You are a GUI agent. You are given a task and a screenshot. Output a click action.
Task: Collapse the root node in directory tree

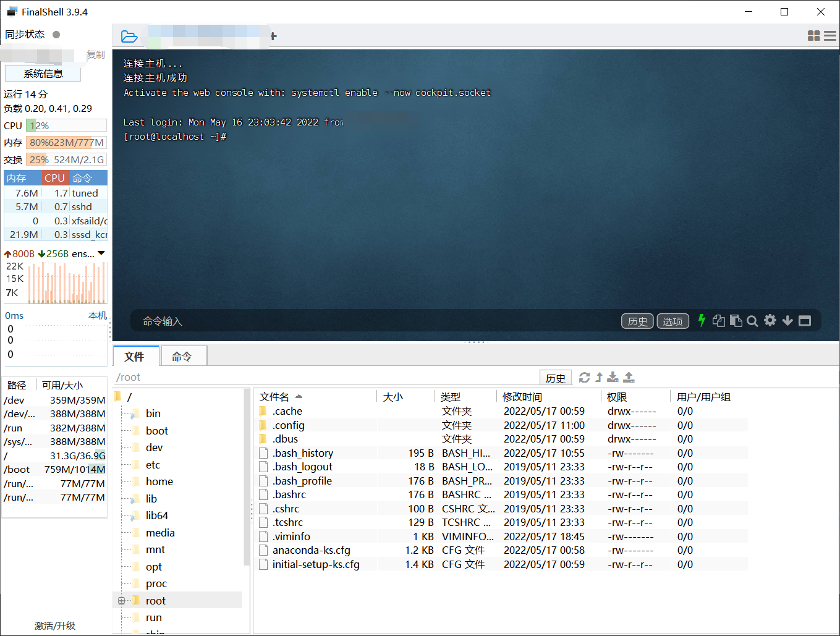pos(121,600)
